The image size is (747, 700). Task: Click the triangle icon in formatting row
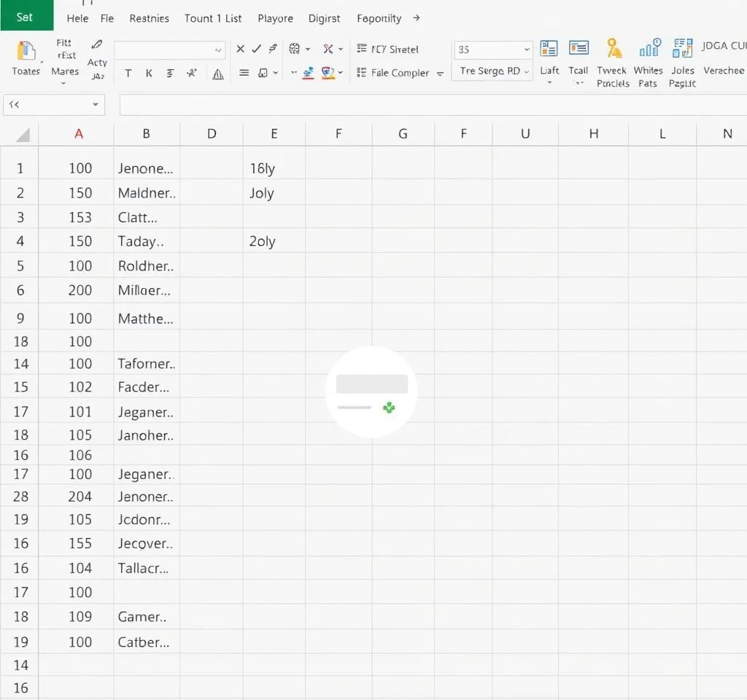tap(217, 74)
